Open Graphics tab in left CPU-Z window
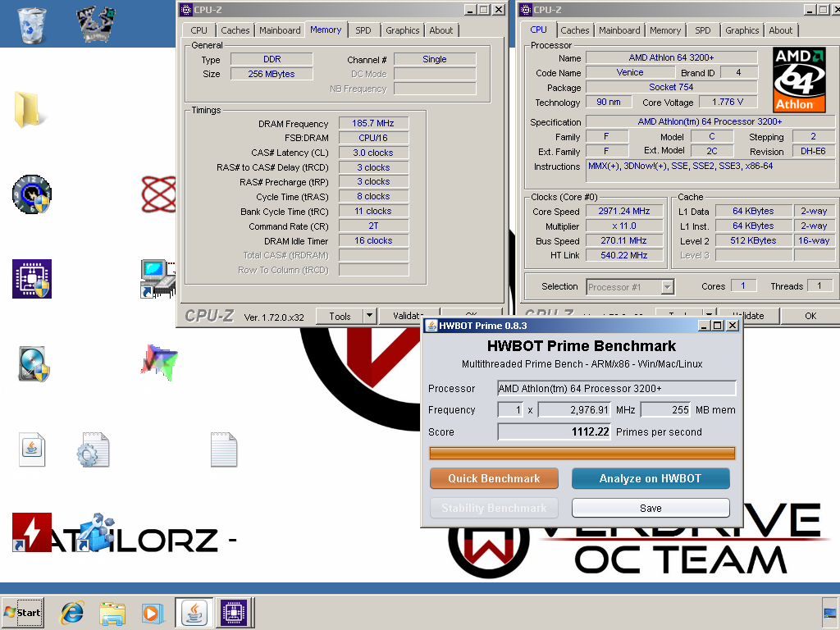The width and height of the screenshot is (840, 630). (x=402, y=30)
